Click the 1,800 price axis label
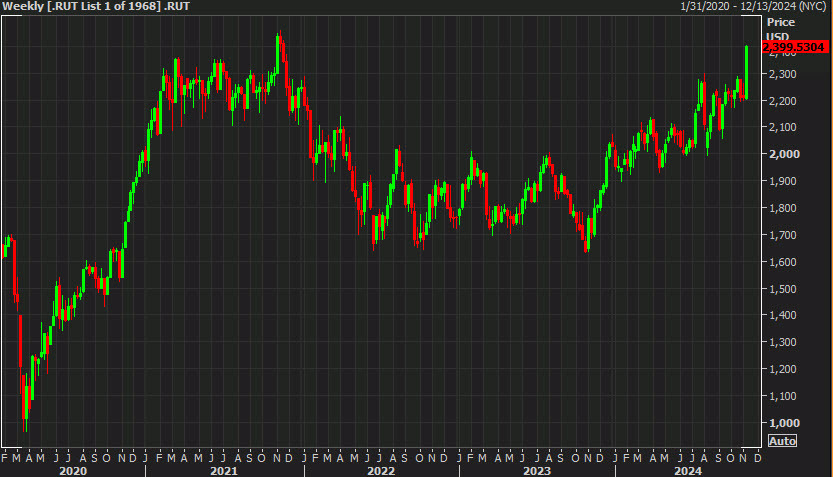833x477 pixels. point(783,208)
